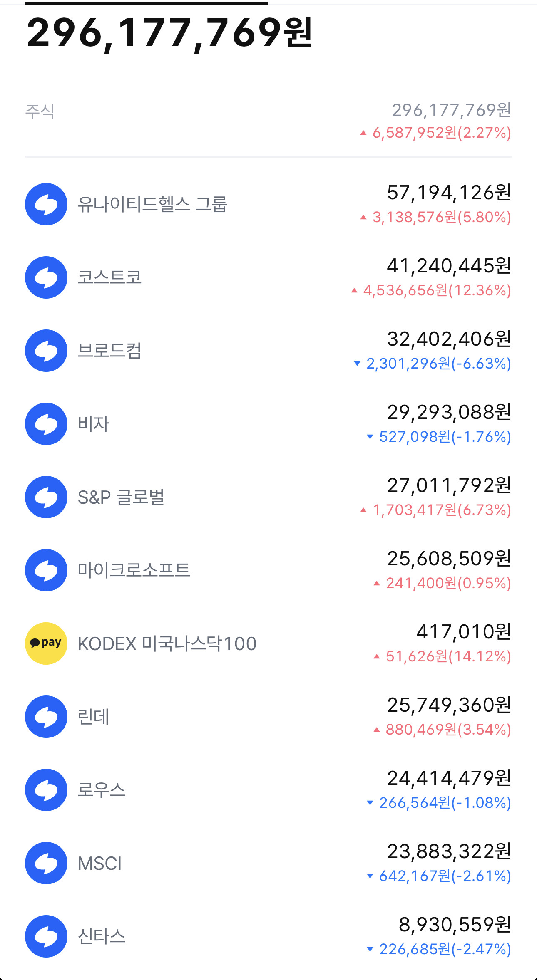537x980 pixels.
Task: Tap the brokerage icon next to 코스트코
Action: tap(46, 277)
